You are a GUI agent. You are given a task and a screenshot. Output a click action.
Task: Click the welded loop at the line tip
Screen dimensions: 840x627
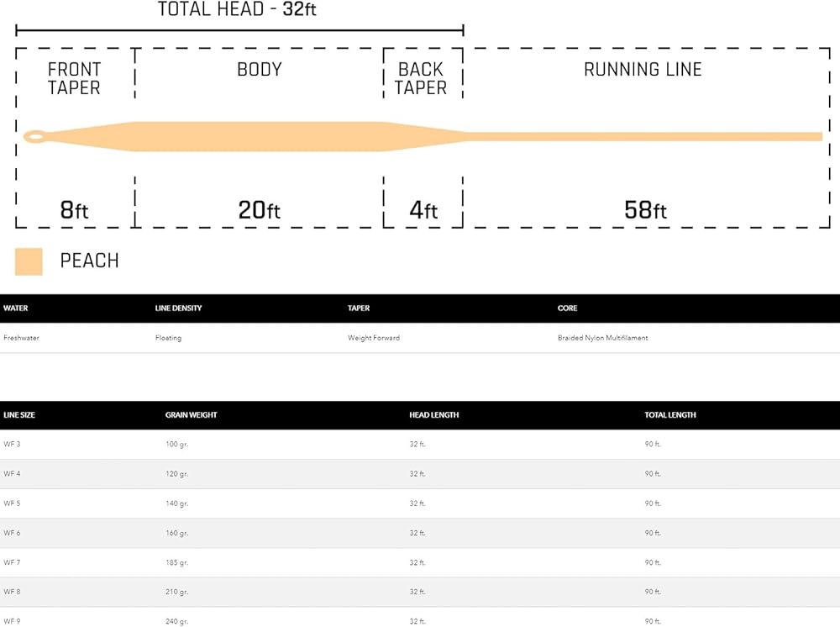[34, 137]
